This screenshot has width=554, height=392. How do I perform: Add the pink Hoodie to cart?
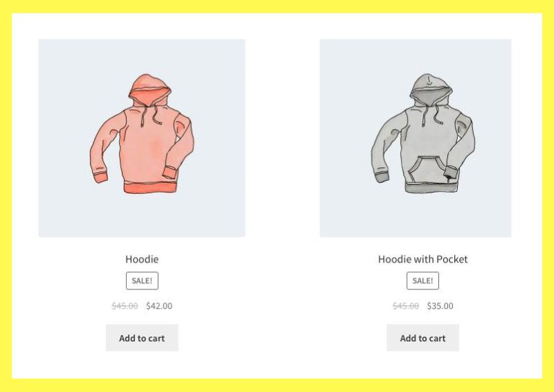(142, 338)
